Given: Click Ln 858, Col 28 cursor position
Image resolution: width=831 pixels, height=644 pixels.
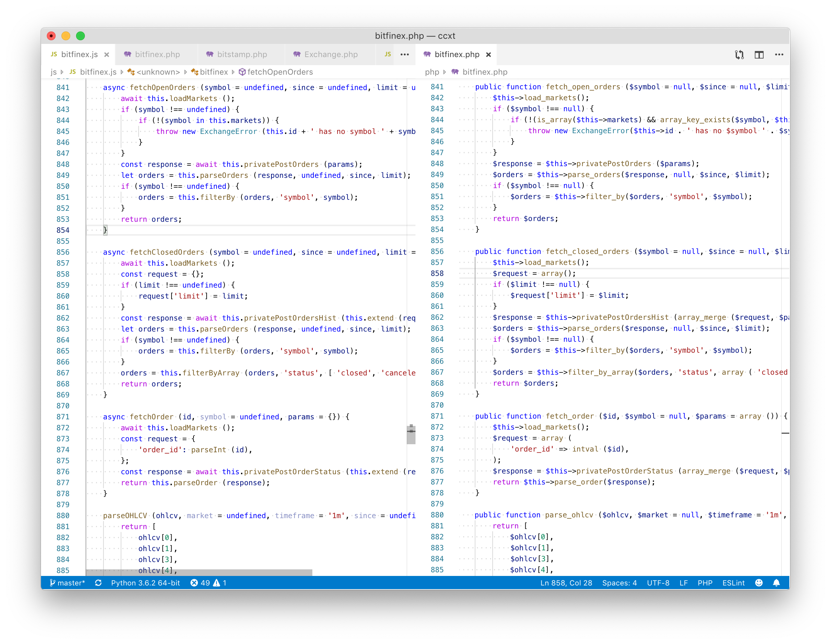Looking at the screenshot, I should (x=566, y=583).
